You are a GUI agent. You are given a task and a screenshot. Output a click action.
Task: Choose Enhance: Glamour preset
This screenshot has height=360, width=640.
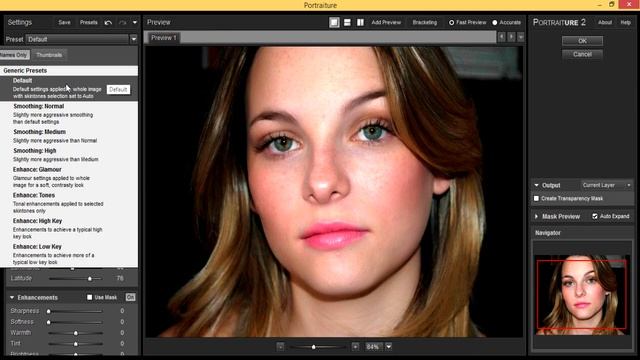(x=69, y=177)
